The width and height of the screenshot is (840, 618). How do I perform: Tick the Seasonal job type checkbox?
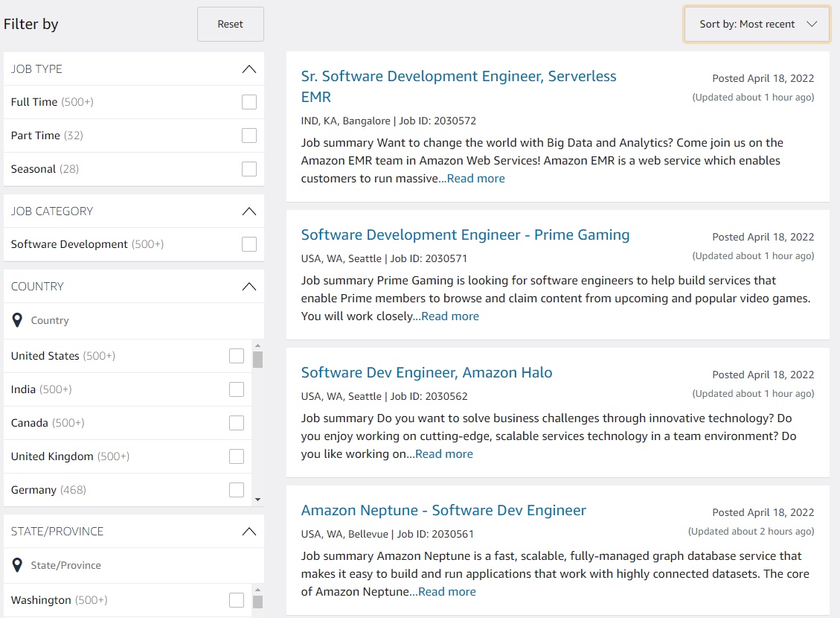[249, 169]
